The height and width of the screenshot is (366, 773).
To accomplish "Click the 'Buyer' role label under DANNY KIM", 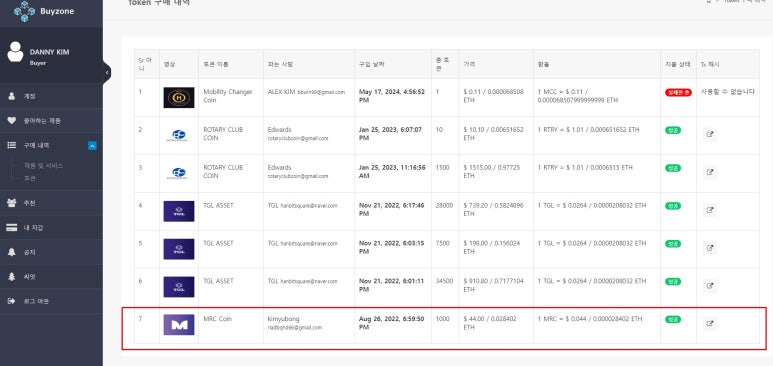I will tap(38, 63).
